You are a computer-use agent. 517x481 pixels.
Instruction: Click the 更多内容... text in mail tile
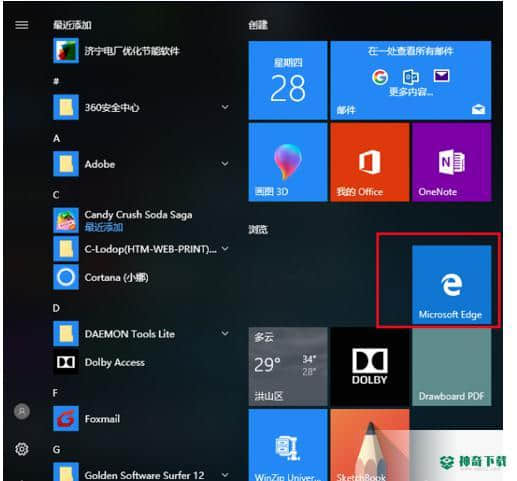[x=411, y=92]
